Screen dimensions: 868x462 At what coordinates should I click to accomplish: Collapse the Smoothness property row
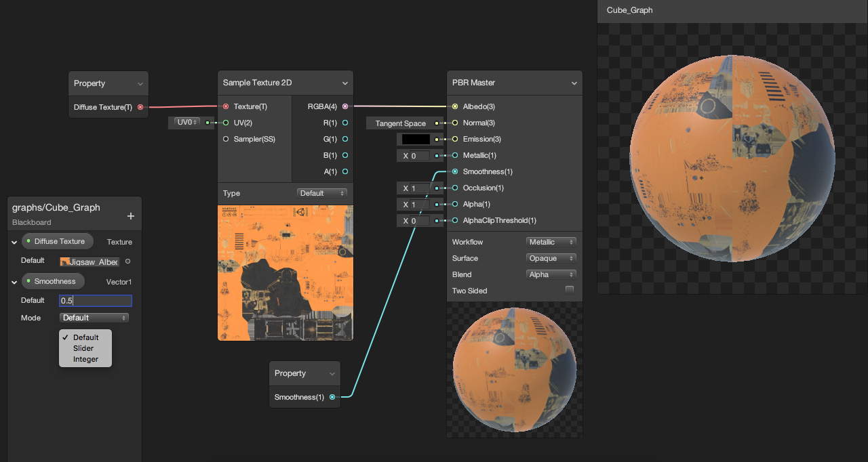(14, 282)
